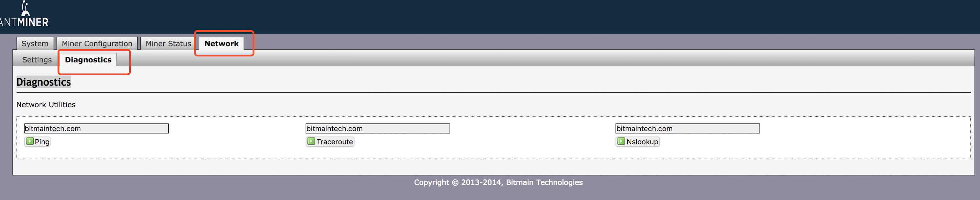Click the Bitmain Technologies copyright text
This screenshot has width=980, height=200.
498,182
